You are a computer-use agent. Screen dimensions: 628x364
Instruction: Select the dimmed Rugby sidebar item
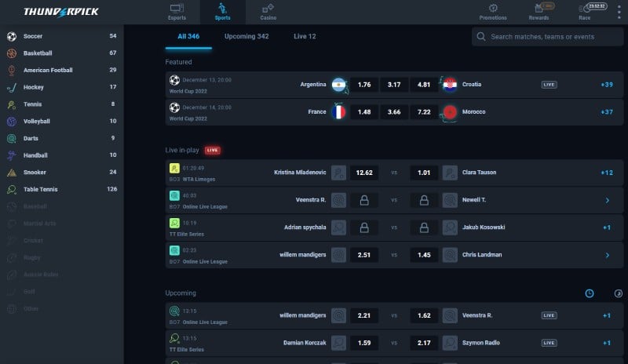pyautogui.click(x=62, y=257)
